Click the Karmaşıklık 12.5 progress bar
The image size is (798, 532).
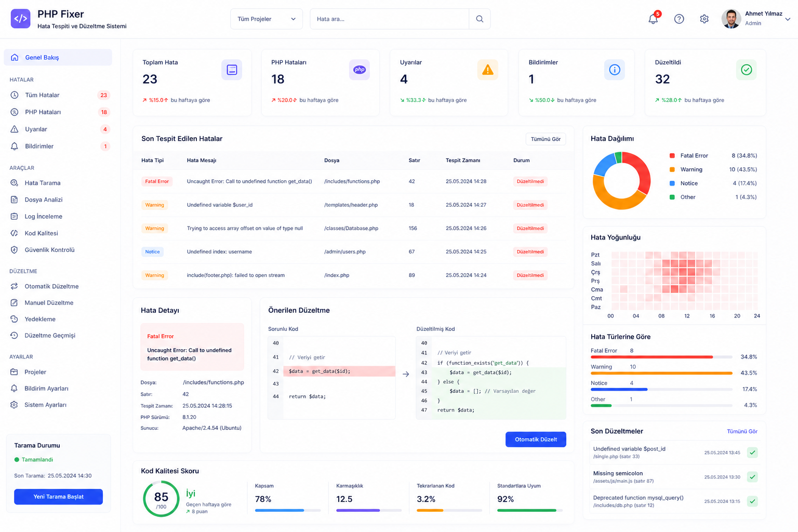pyautogui.click(x=369, y=511)
